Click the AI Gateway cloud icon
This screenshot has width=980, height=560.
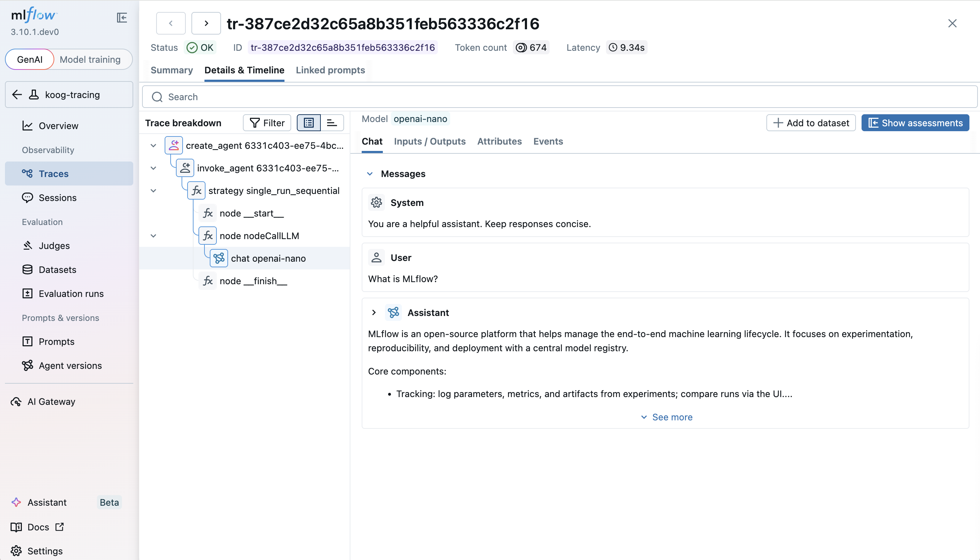(x=16, y=402)
